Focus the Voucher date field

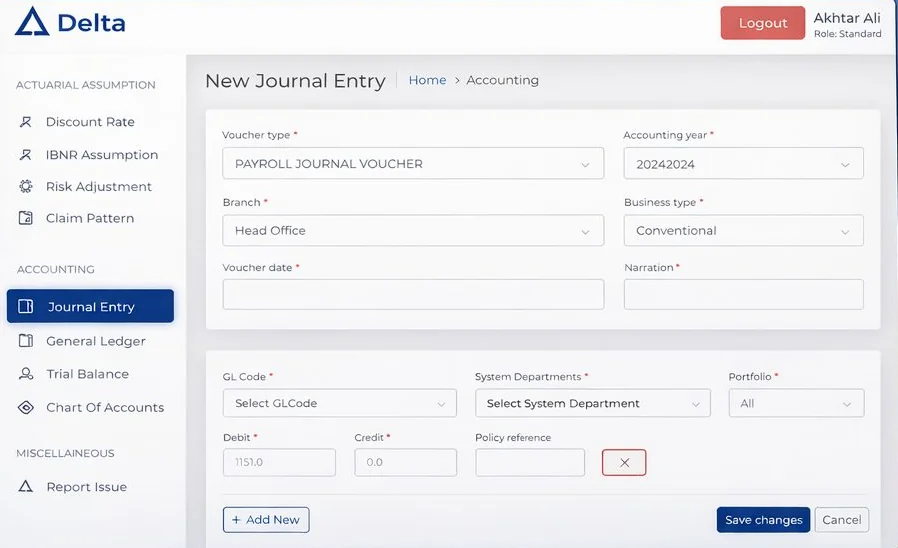coord(413,294)
